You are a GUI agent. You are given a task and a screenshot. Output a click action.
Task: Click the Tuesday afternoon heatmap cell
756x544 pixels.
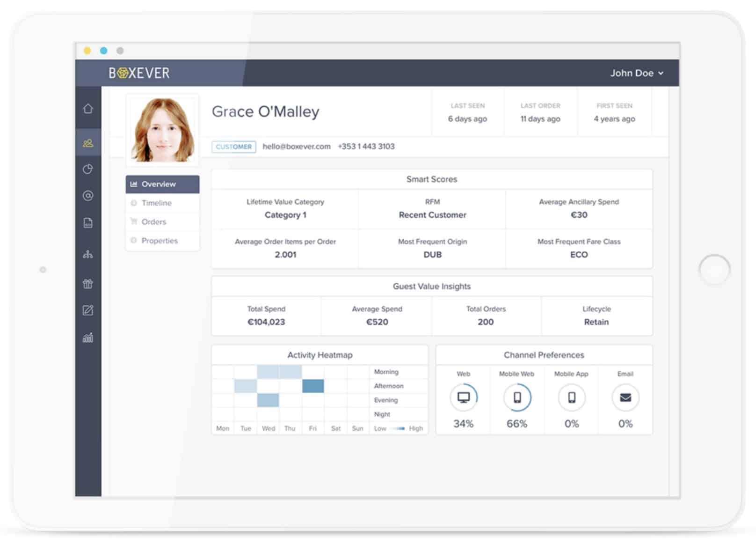click(246, 386)
